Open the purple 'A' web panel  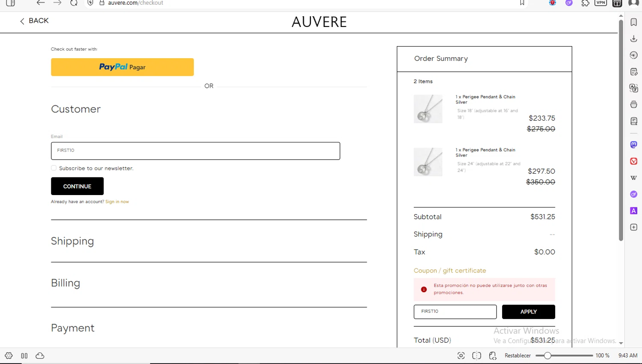pos(634,210)
